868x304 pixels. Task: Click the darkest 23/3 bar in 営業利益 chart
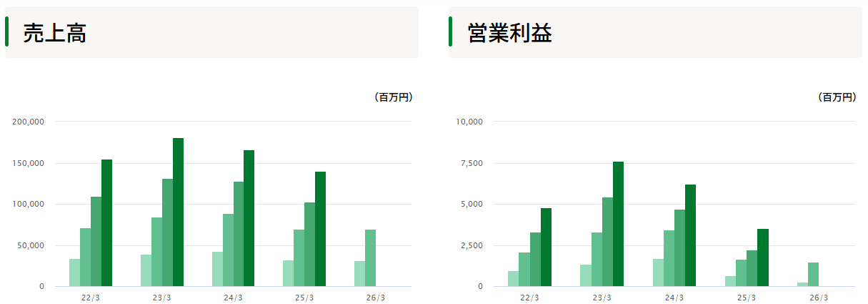618,224
